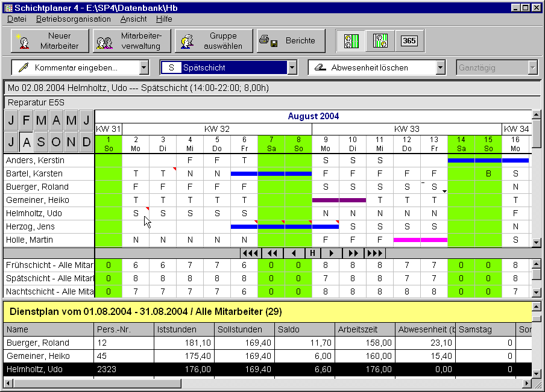Select month S (September)

click(41, 142)
